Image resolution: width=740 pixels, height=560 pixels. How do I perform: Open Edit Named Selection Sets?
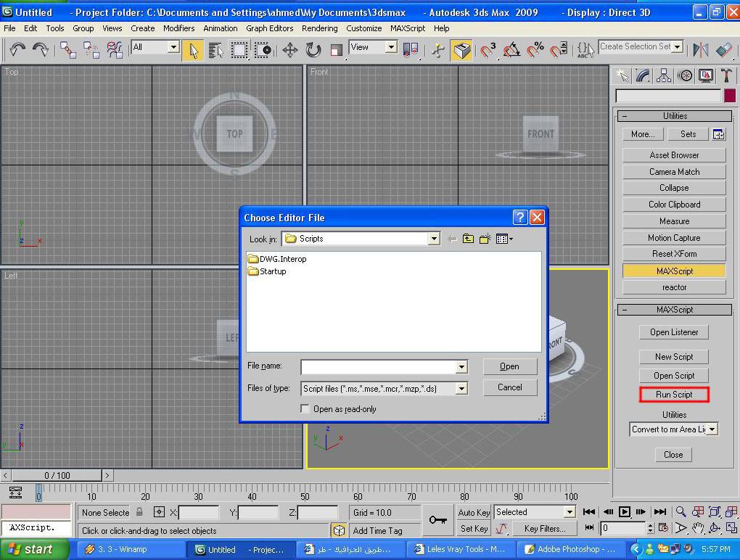pos(585,50)
